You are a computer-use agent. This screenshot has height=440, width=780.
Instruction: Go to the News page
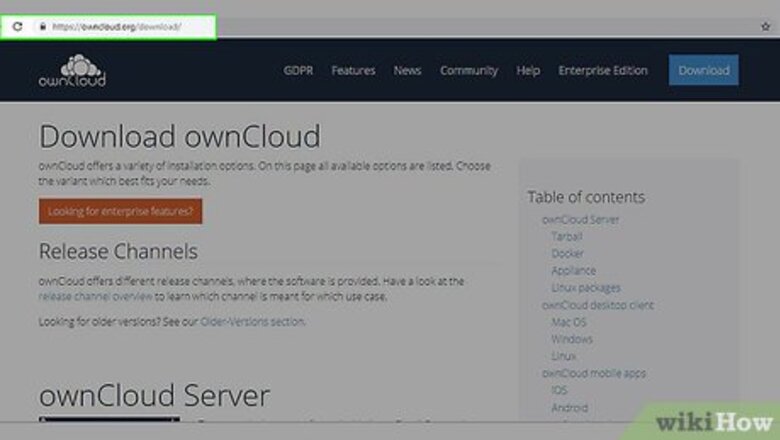click(x=407, y=71)
